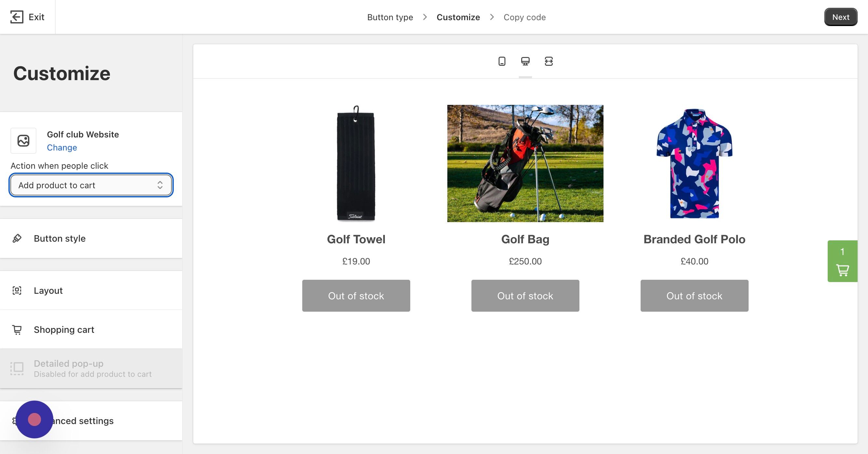The height and width of the screenshot is (454, 868).
Task: Expand the Advanced settings section
Action: pyautogui.click(x=91, y=420)
